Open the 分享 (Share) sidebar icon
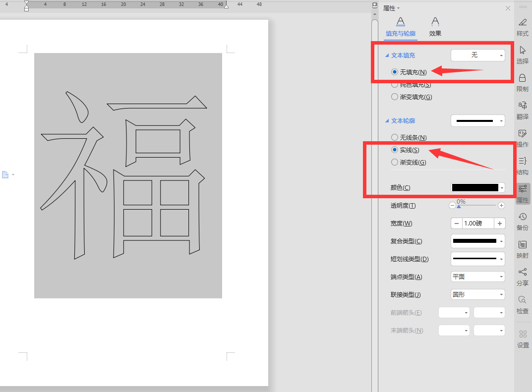Image resolution: width=532 pixels, height=392 pixels. tap(523, 278)
